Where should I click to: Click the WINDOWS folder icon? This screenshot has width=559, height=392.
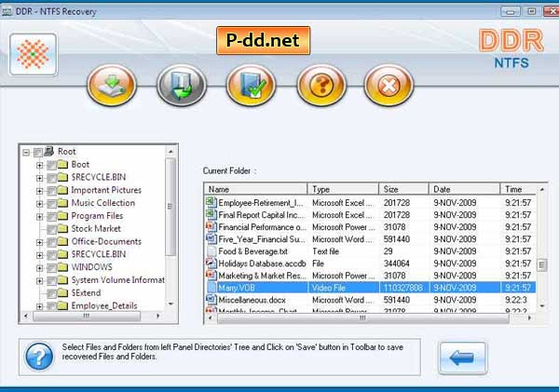pos(62,267)
